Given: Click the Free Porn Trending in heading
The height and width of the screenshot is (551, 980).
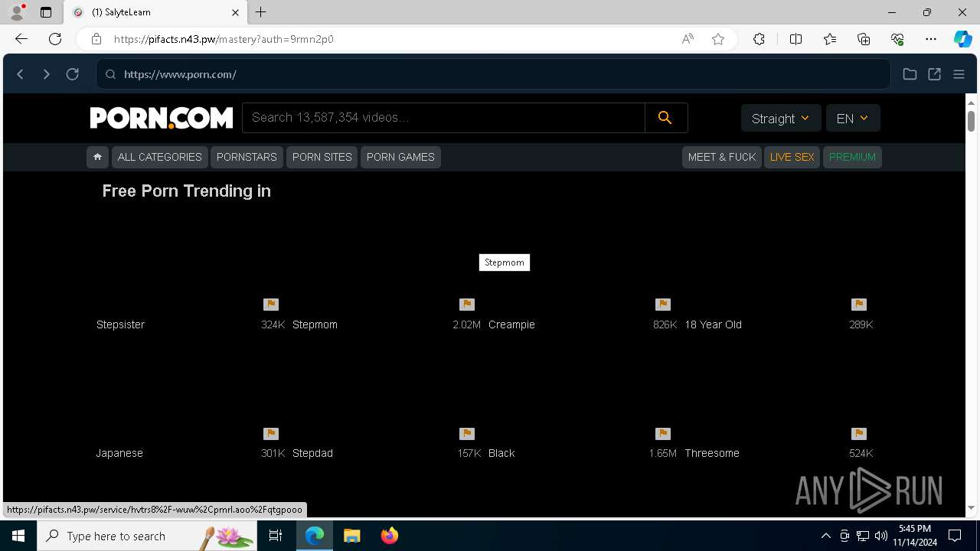Looking at the screenshot, I should pos(187,191).
